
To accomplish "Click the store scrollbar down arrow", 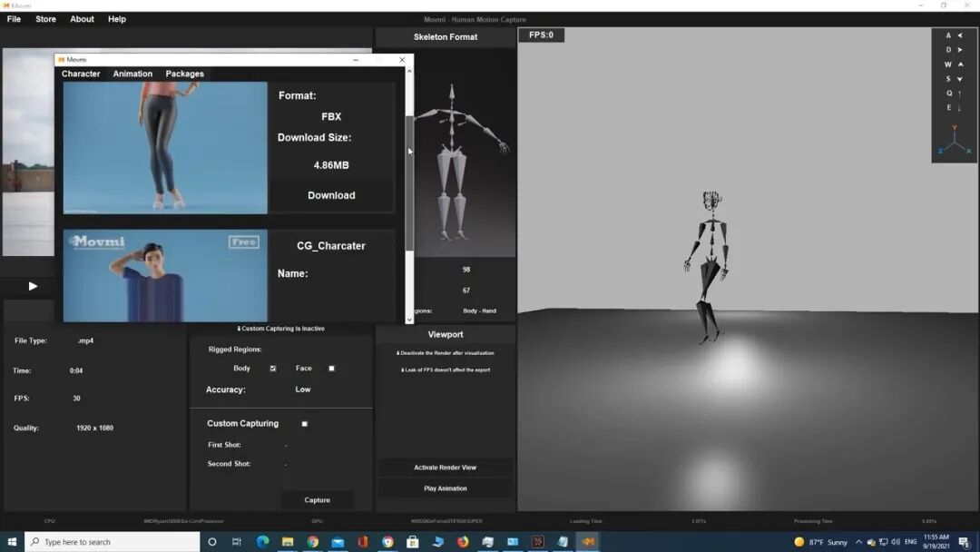I will point(409,320).
